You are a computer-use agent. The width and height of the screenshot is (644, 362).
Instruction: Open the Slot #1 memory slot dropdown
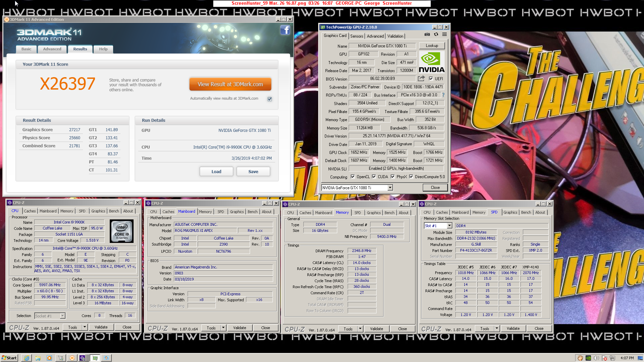[449, 226]
